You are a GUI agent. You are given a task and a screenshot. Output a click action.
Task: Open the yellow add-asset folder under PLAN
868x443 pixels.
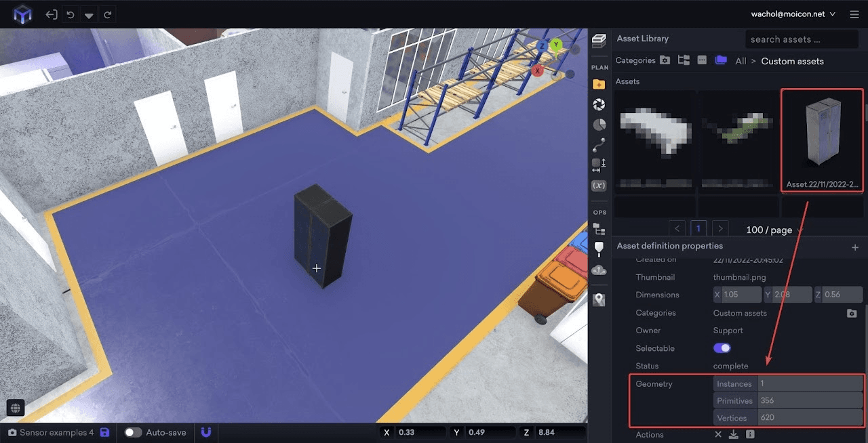599,85
